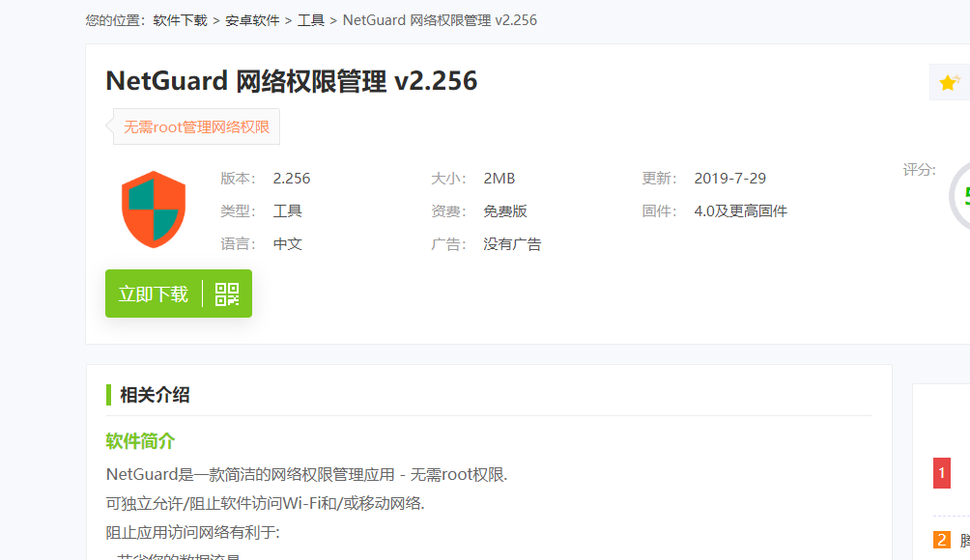970x560 pixels.
Task: Show the QR code download icon
Action: click(227, 294)
